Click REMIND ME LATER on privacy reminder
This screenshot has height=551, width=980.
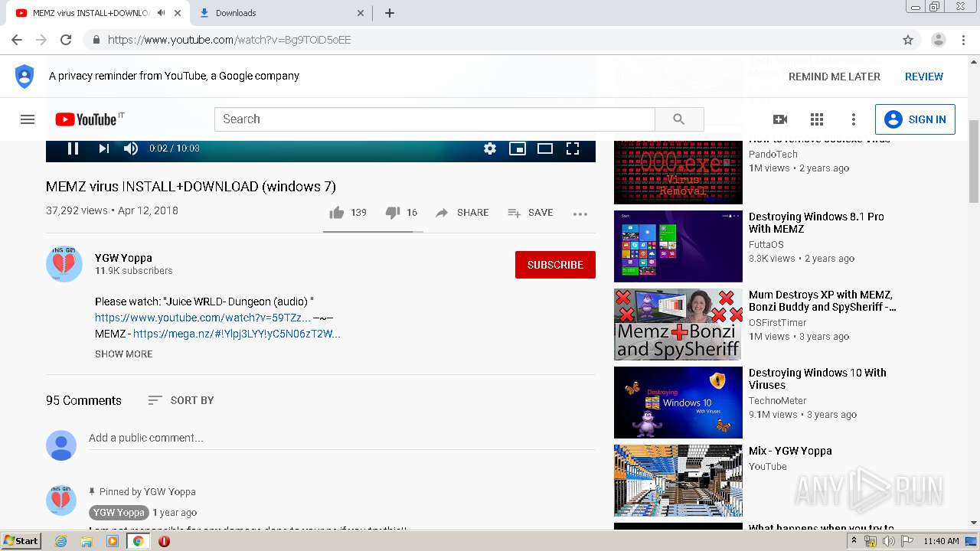pyautogui.click(x=835, y=77)
